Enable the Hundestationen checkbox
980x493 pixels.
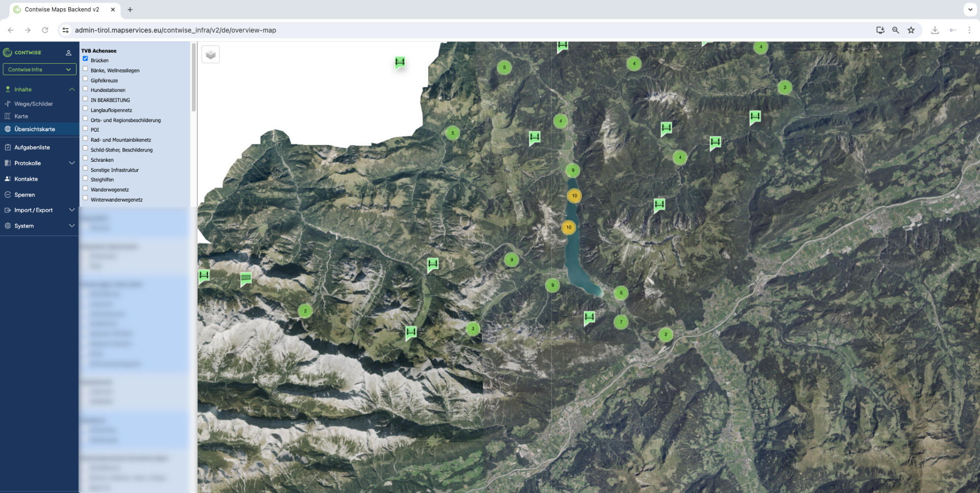[x=85, y=89]
